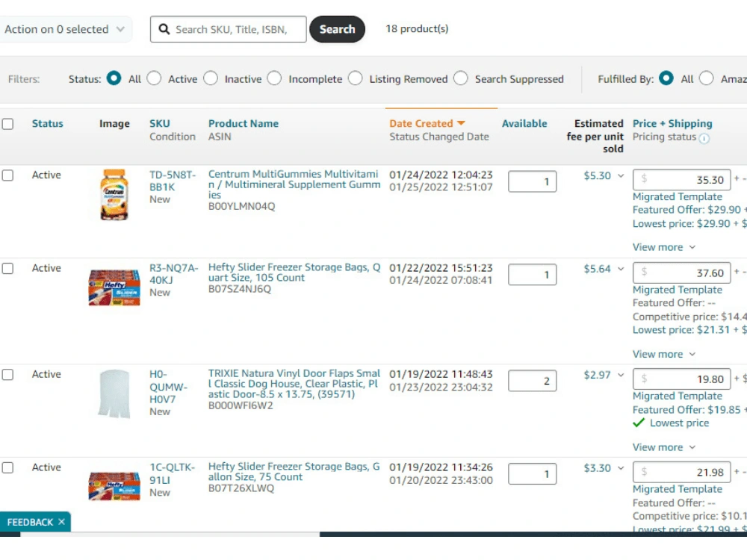This screenshot has width=747, height=560.
Task: Expand the $5.30 fee breakdown arrow
Action: pos(621,175)
